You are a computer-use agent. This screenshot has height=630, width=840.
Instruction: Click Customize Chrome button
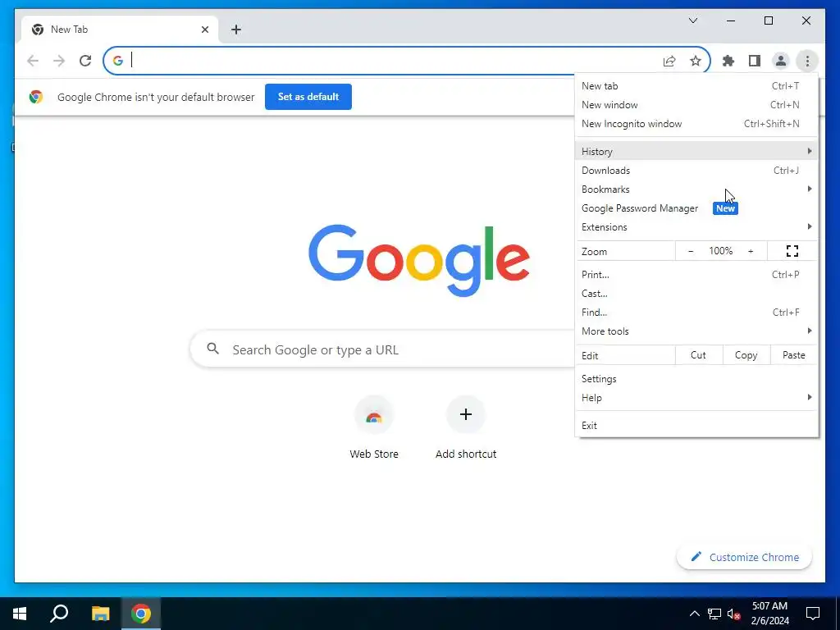pyautogui.click(x=744, y=557)
